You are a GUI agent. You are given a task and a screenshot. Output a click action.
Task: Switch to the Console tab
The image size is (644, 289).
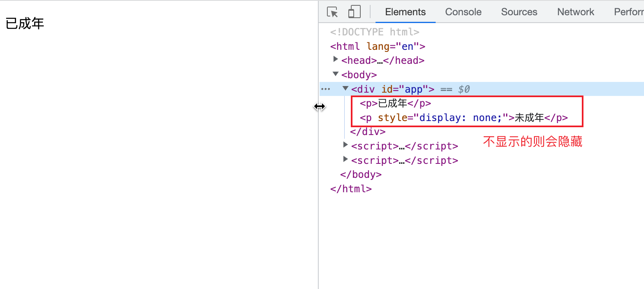(x=463, y=12)
